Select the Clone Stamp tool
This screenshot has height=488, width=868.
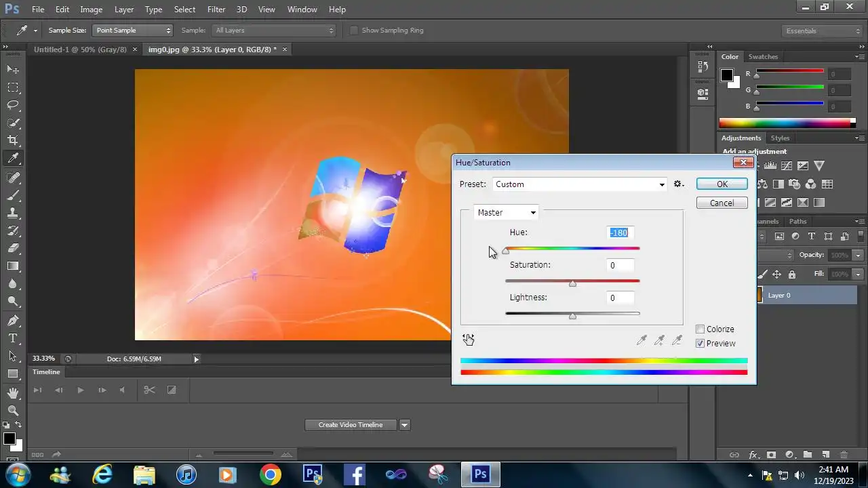[13, 212]
